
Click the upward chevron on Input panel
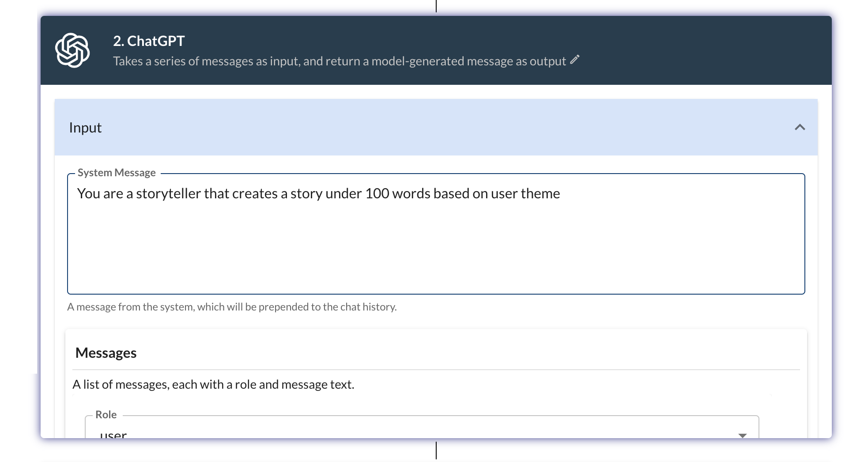[x=799, y=128]
